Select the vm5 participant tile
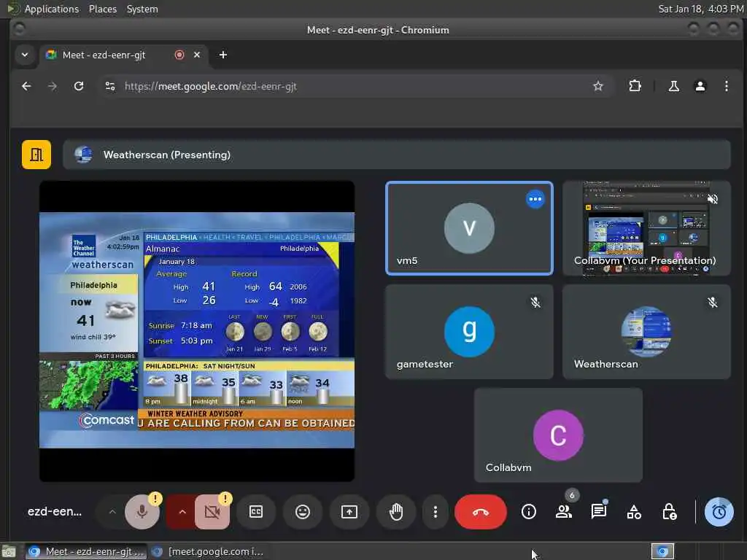 (x=469, y=228)
